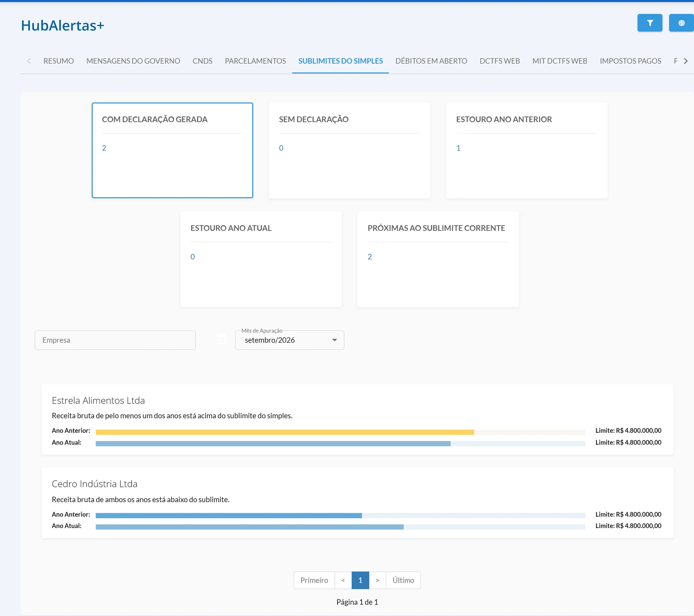Click the 'Página 1 de 1' text
Screen dimensions: 694x616
(357, 602)
